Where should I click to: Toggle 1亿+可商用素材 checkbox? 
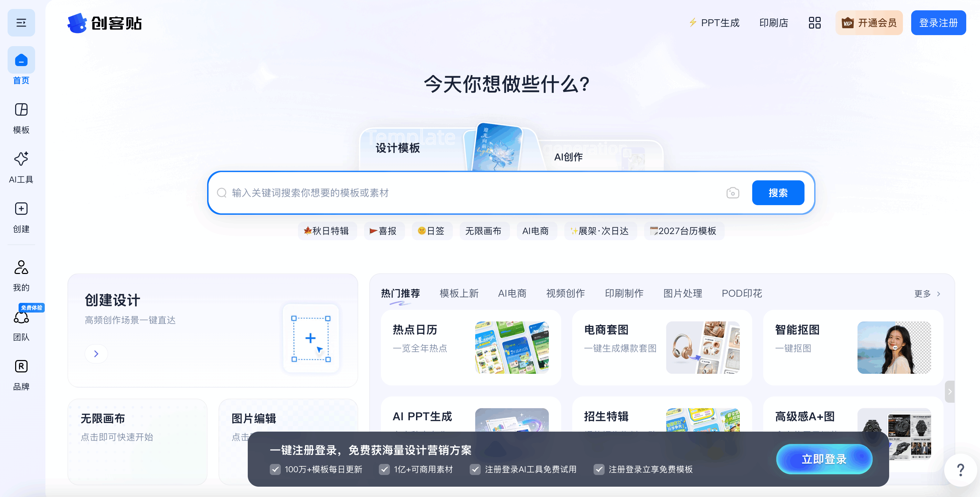pos(384,469)
